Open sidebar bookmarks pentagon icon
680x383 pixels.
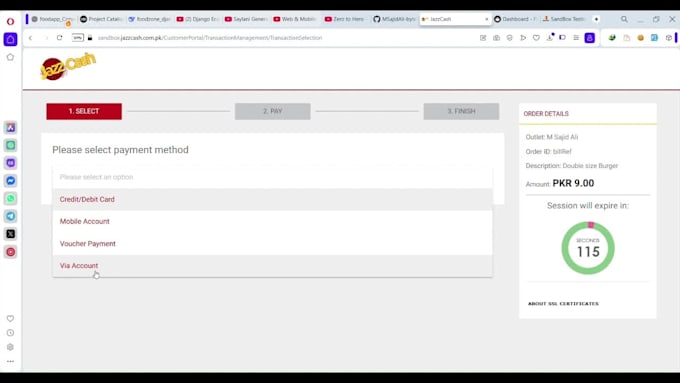pos(10,57)
